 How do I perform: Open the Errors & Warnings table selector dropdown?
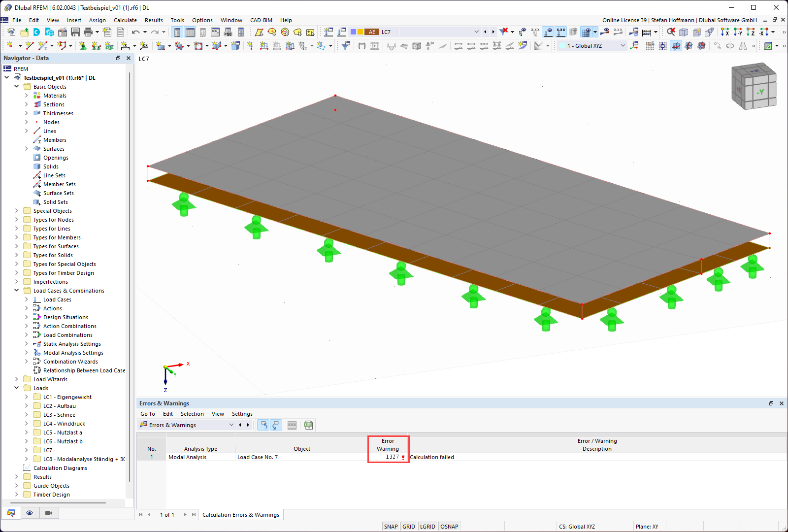(x=231, y=425)
